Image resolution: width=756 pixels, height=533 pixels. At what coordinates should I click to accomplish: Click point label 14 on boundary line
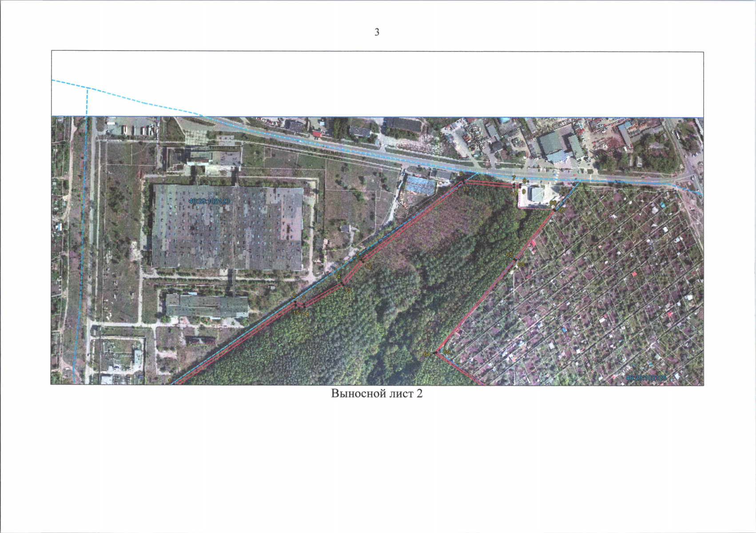[305, 314]
